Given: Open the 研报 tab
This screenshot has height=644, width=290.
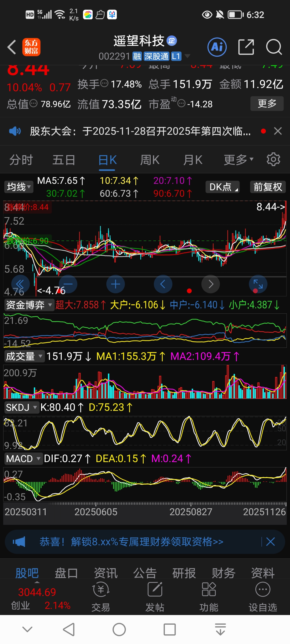Looking at the screenshot, I should coord(184,573).
